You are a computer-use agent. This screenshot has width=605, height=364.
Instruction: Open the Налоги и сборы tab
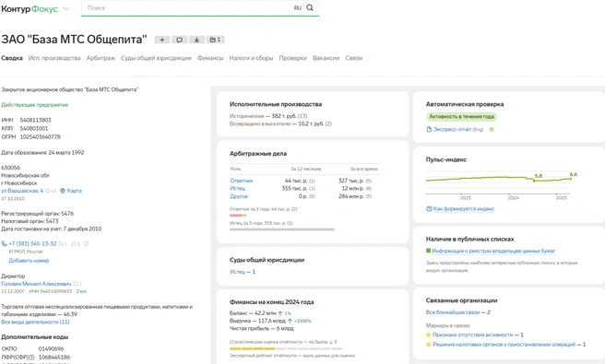[251, 58]
